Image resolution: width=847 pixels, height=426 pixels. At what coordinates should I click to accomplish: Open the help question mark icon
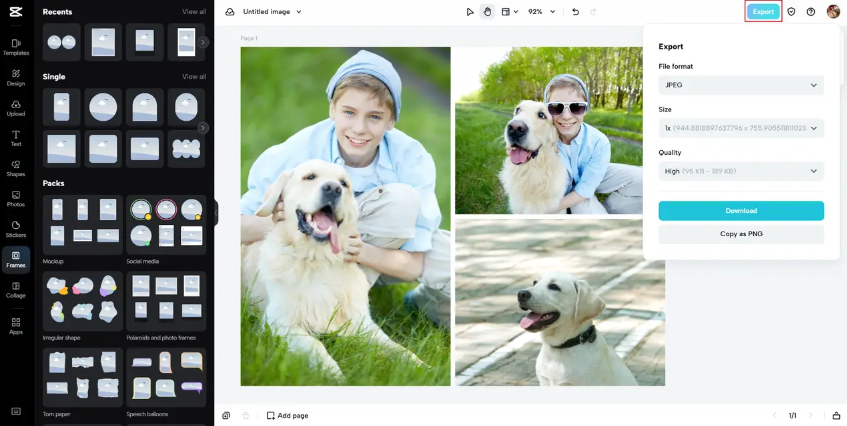click(x=811, y=12)
